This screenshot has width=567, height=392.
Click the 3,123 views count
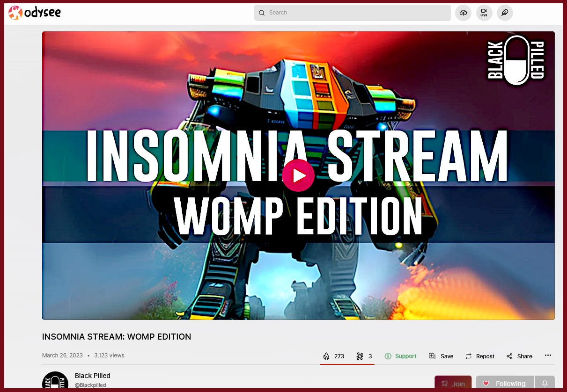tap(109, 356)
